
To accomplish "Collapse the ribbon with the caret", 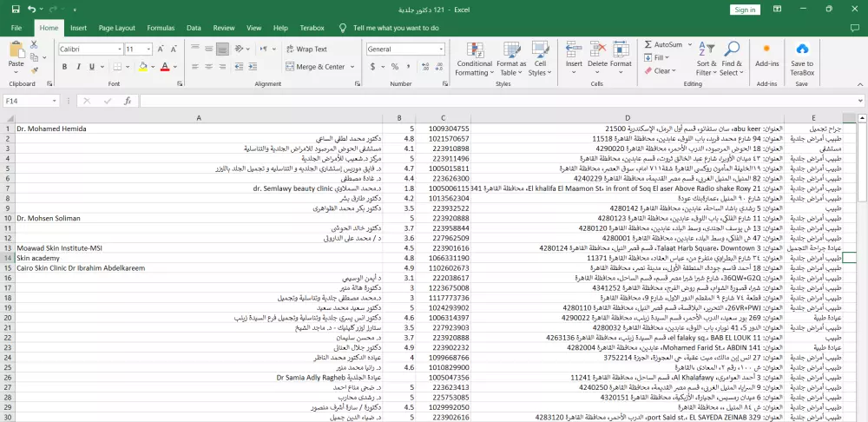I will pyautogui.click(x=859, y=84).
